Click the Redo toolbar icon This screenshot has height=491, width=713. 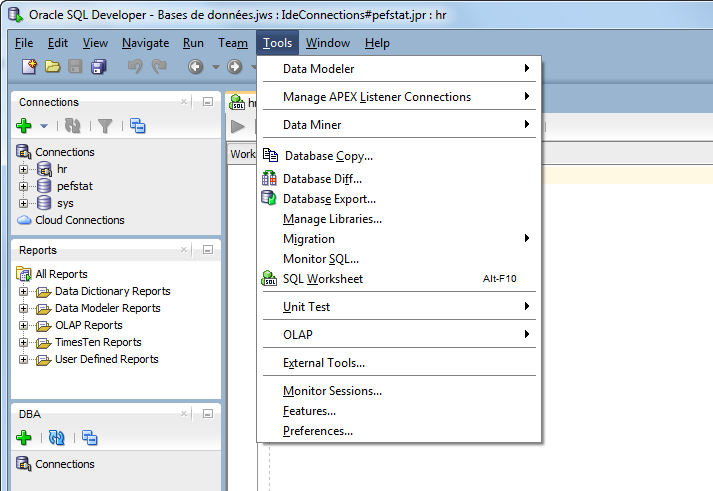159,67
